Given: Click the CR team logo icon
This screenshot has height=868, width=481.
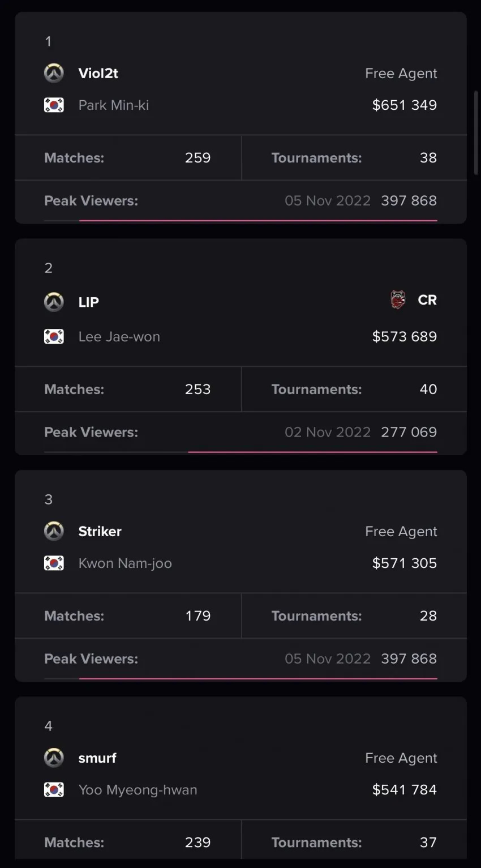Looking at the screenshot, I should (x=398, y=300).
